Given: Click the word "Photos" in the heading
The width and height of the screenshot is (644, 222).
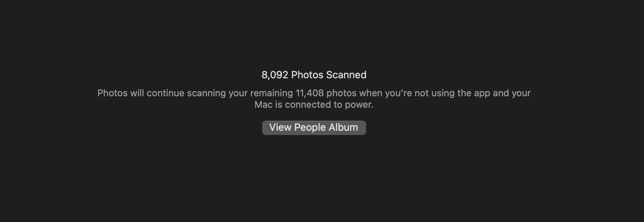Looking at the screenshot, I should (307, 75).
